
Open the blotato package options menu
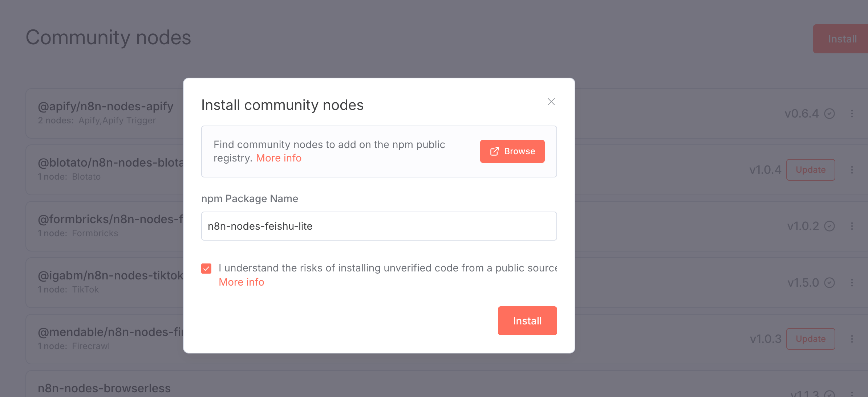click(x=852, y=170)
